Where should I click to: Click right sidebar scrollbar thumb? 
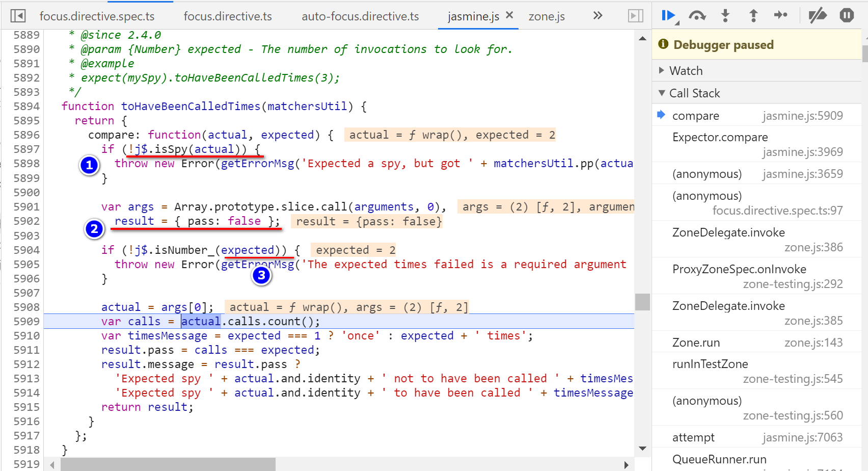coord(865,54)
